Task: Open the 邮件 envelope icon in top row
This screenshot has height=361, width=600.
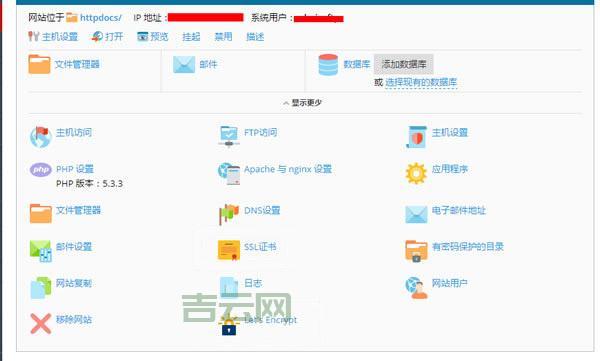Action: pos(184,64)
